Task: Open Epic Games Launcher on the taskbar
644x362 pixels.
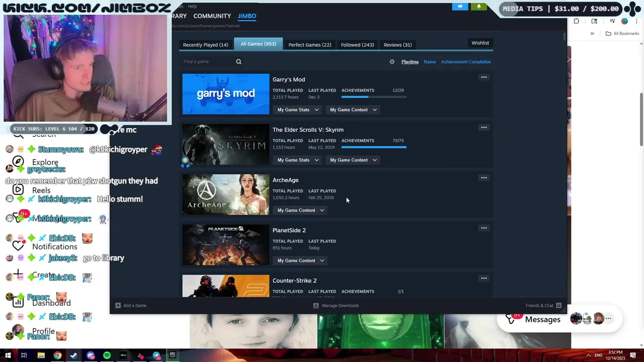Action: coord(173,355)
